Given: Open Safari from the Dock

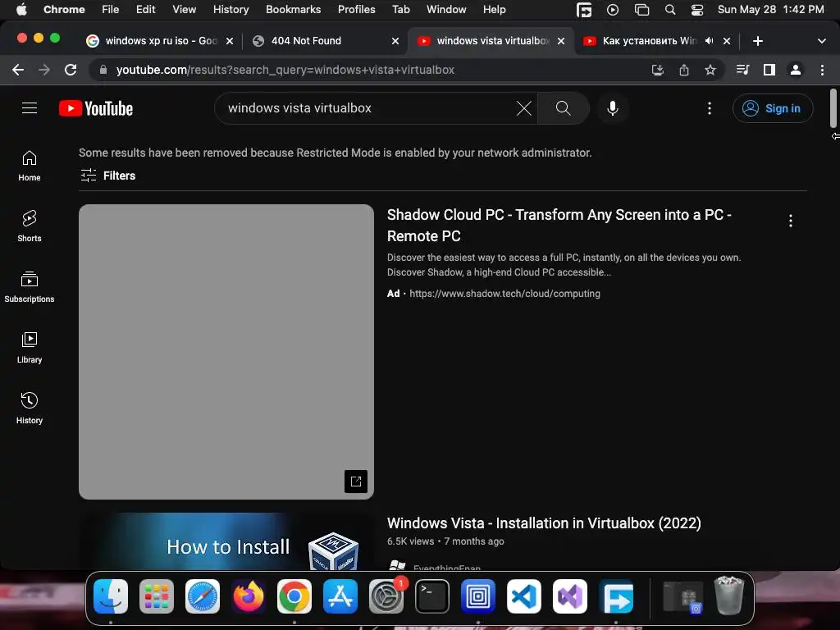Looking at the screenshot, I should 203,596.
